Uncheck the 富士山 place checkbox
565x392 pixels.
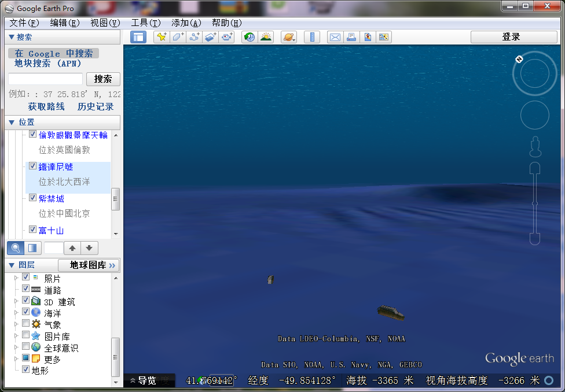33,230
